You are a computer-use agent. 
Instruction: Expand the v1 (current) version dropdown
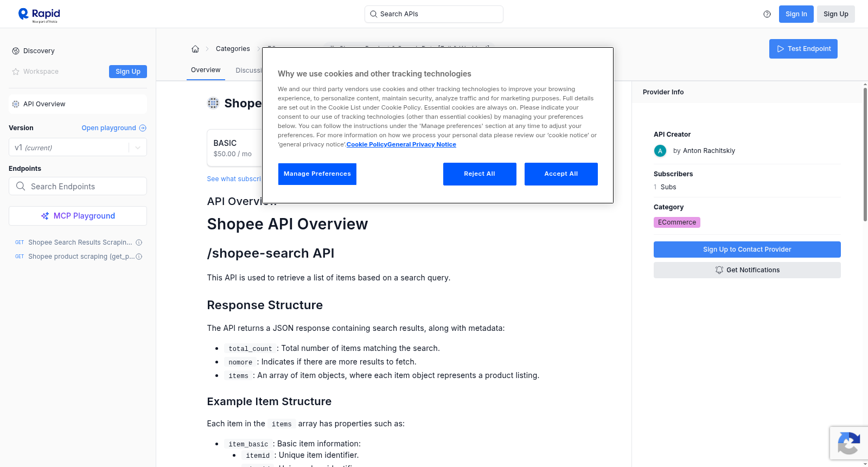tap(78, 148)
